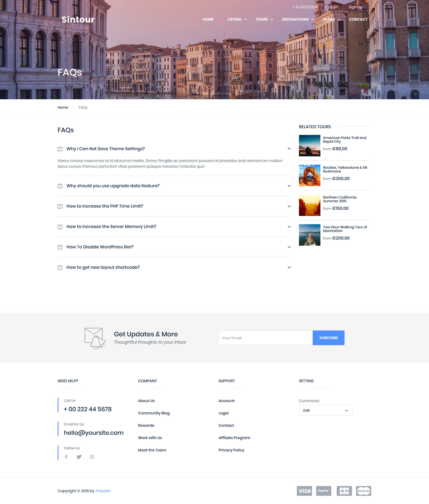Open the Listing menu chevron
The width and height of the screenshot is (429, 504).
(245, 19)
